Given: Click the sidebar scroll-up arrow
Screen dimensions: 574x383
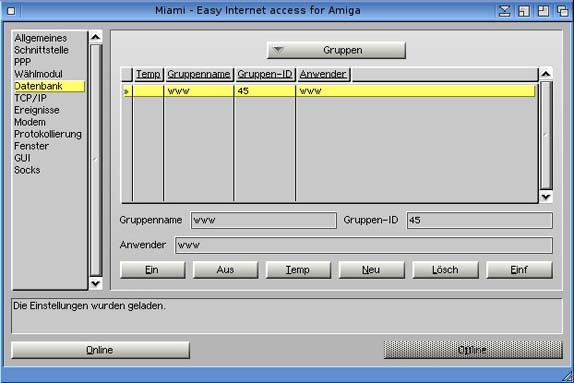Looking at the screenshot, I should [96, 37].
